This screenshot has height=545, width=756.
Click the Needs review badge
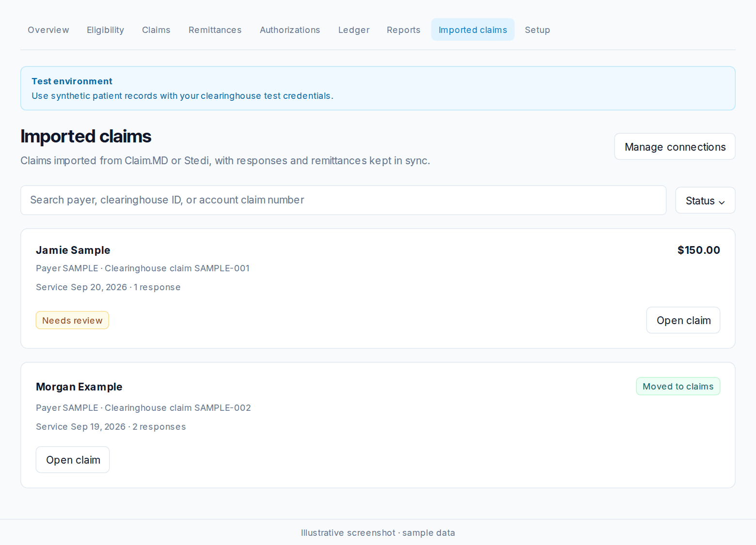72,320
